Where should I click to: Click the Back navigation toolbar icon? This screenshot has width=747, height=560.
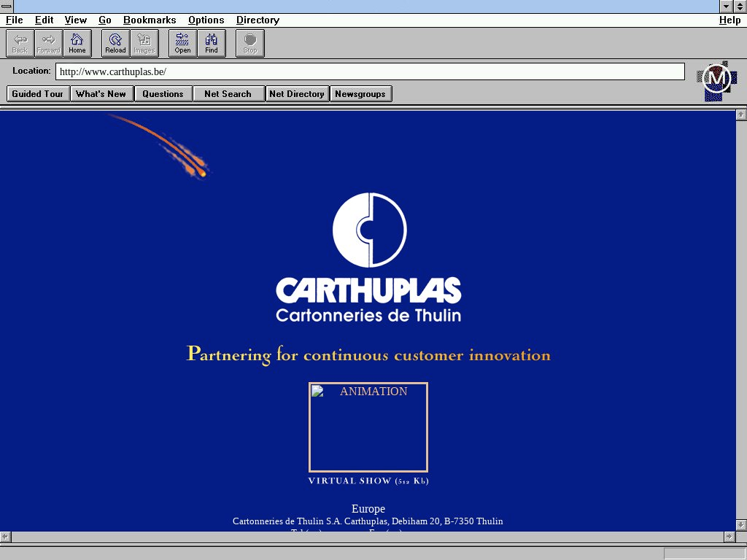click(20, 43)
